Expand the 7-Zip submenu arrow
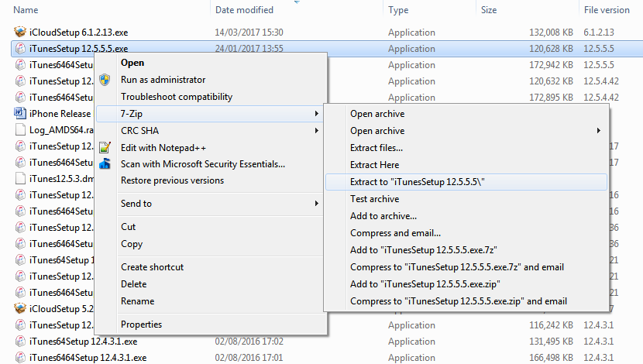 [316, 114]
